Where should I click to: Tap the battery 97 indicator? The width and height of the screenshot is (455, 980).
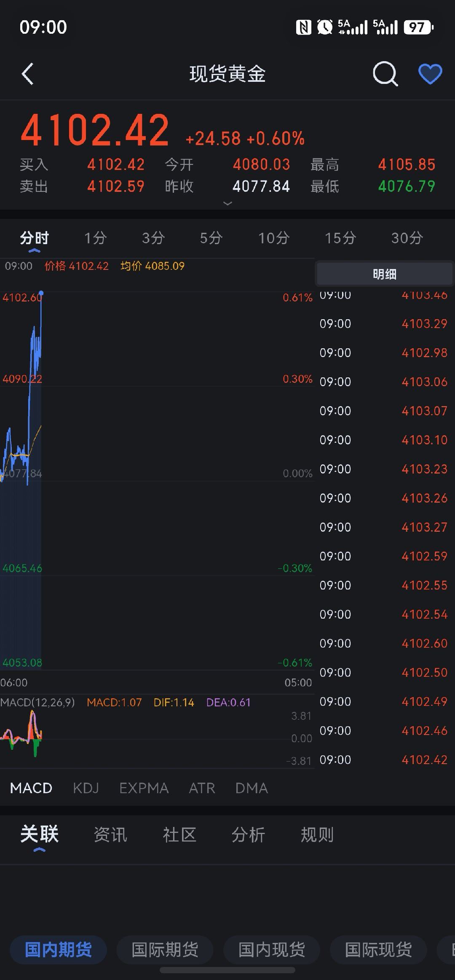point(418,27)
